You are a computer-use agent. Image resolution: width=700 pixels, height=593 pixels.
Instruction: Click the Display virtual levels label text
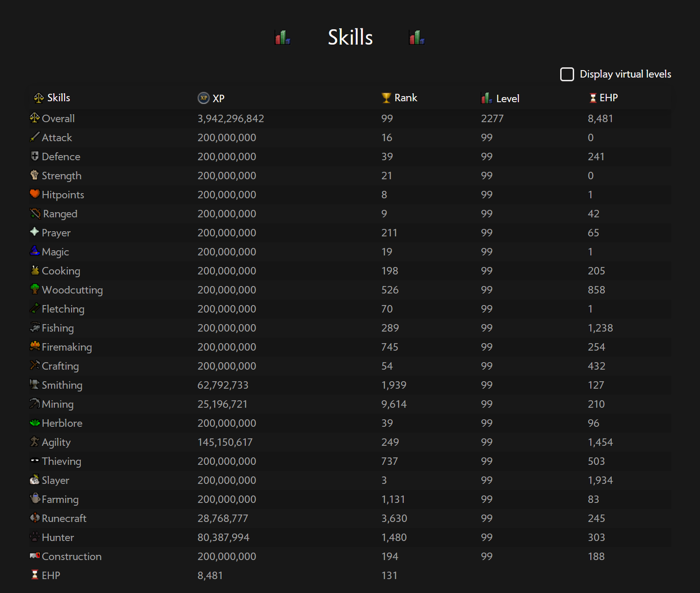point(626,74)
